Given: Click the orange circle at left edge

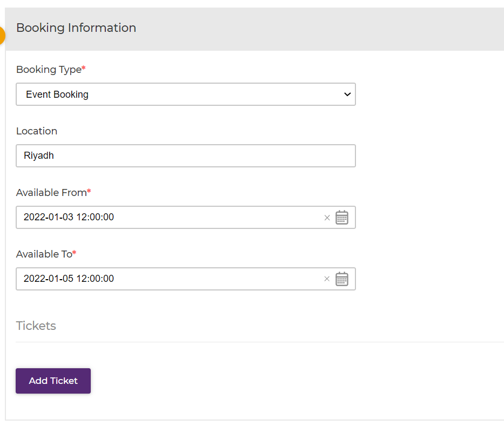Looking at the screenshot, I should point(2,36).
